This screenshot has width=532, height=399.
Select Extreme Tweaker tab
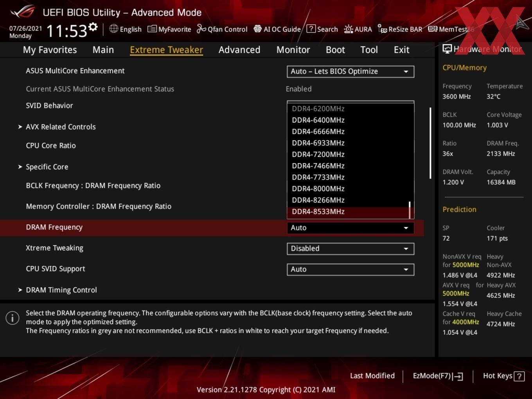166,50
